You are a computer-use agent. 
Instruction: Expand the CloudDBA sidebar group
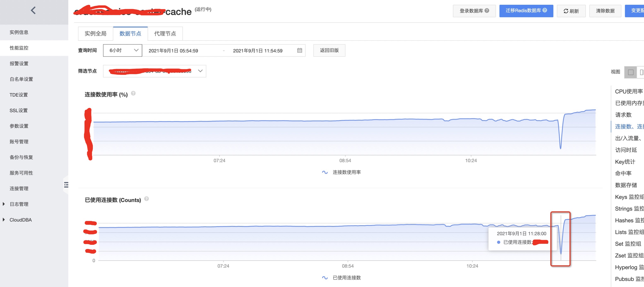coord(4,220)
